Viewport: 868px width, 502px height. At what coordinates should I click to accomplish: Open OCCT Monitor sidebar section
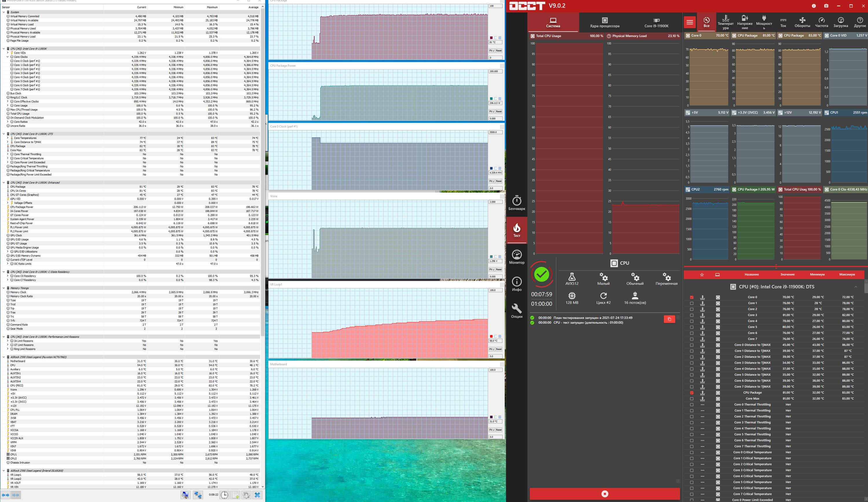(x=517, y=257)
